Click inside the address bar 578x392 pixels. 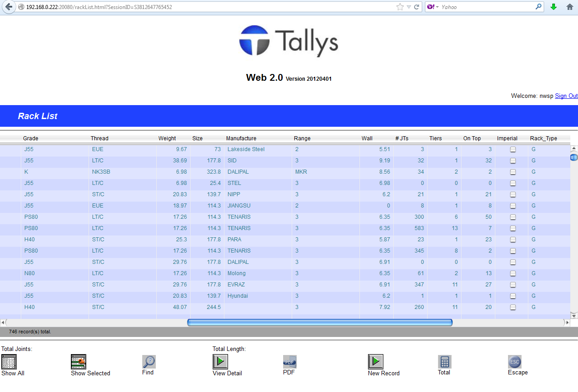coord(181,7)
